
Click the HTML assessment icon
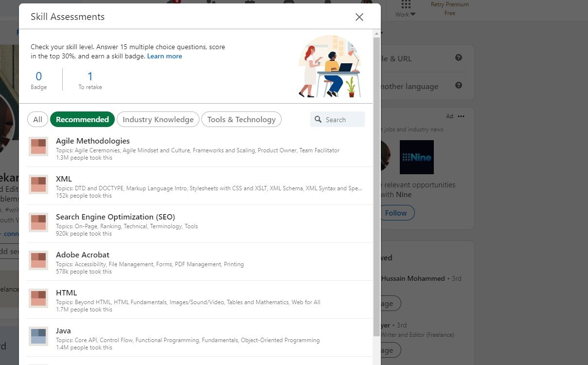[x=38, y=298]
